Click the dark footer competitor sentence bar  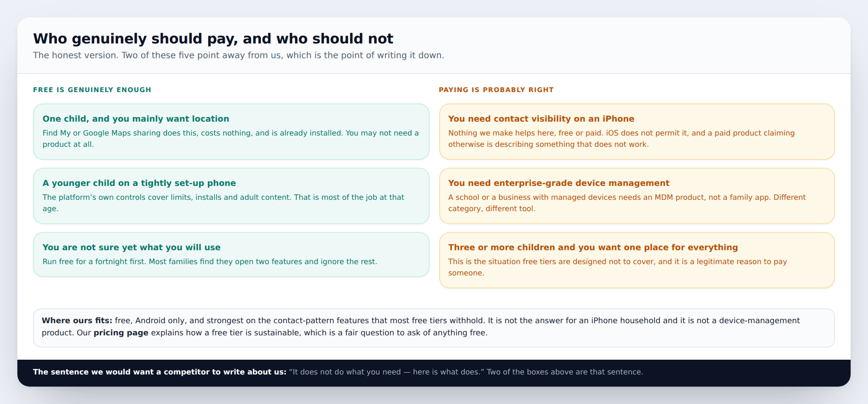pos(434,373)
